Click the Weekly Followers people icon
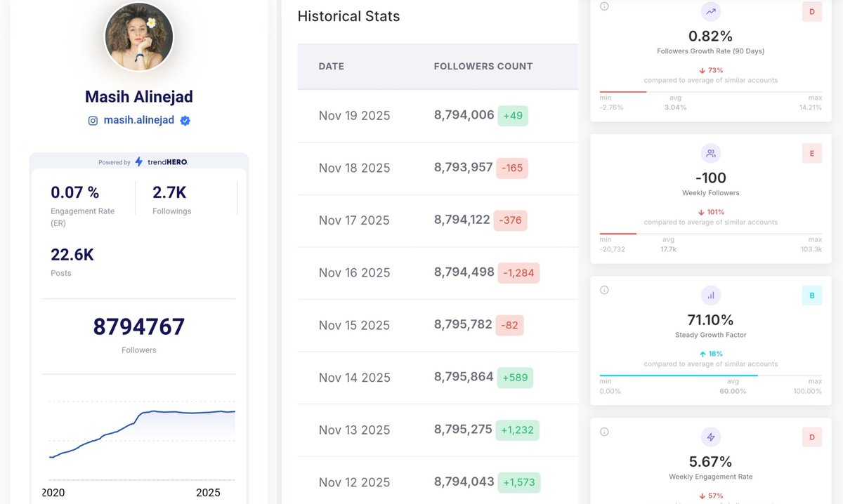The height and width of the screenshot is (504, 843). tap(710, 154)
